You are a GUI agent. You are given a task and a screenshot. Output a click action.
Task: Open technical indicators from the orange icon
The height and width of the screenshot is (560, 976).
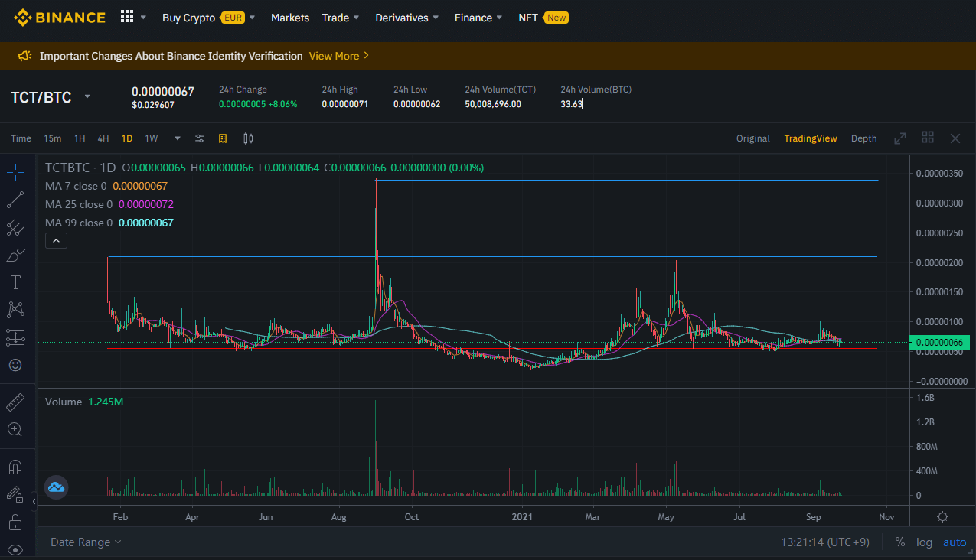pos(223,138)
